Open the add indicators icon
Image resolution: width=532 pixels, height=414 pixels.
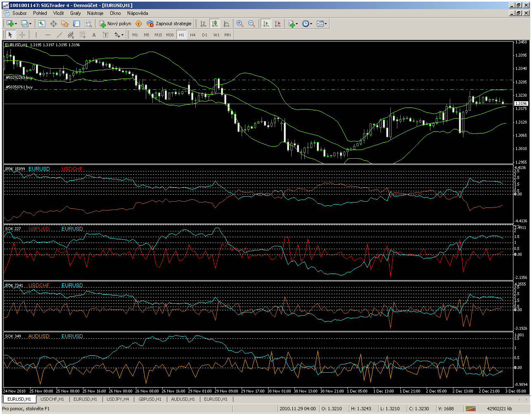pos(291,24)
